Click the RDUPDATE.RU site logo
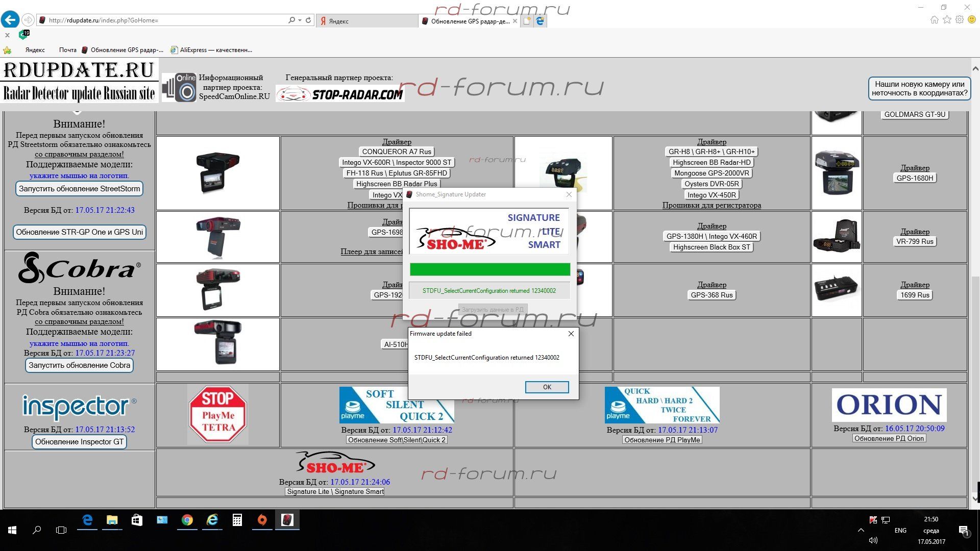 (x=79, y=81)
